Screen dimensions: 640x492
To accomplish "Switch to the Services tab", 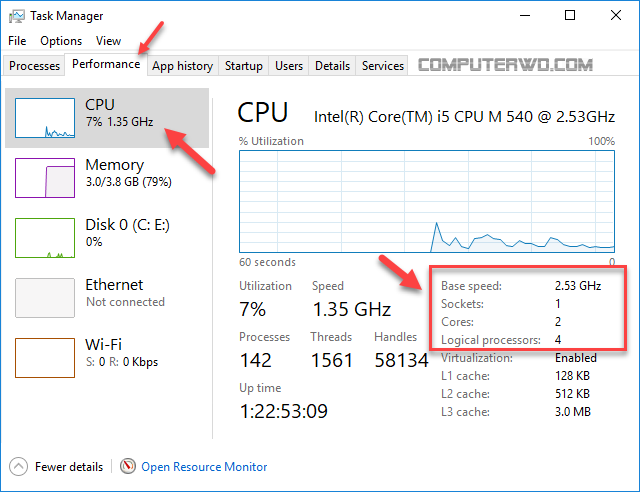I will pos(382,66).
